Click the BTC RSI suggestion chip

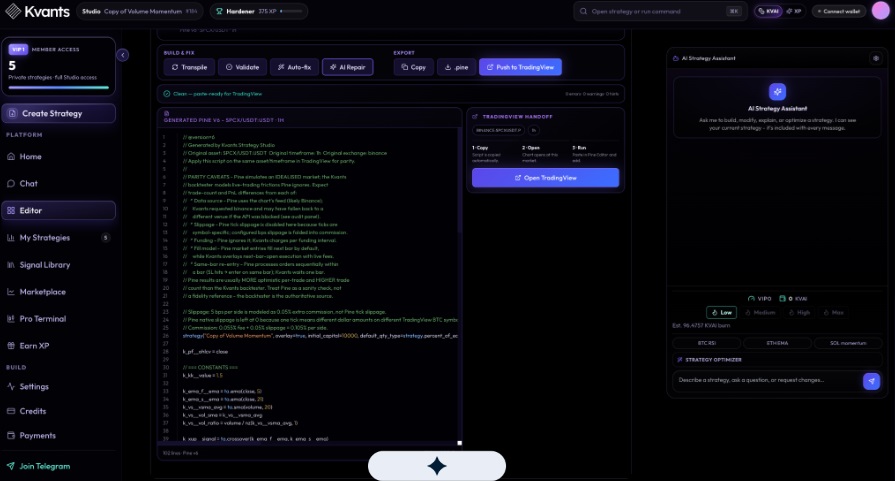click(707, 343)
